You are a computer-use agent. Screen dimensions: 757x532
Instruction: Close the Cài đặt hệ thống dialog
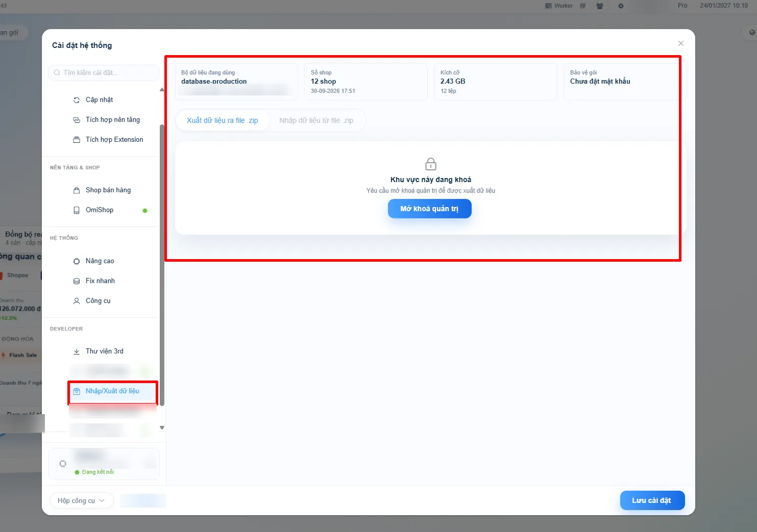point(681,43)
